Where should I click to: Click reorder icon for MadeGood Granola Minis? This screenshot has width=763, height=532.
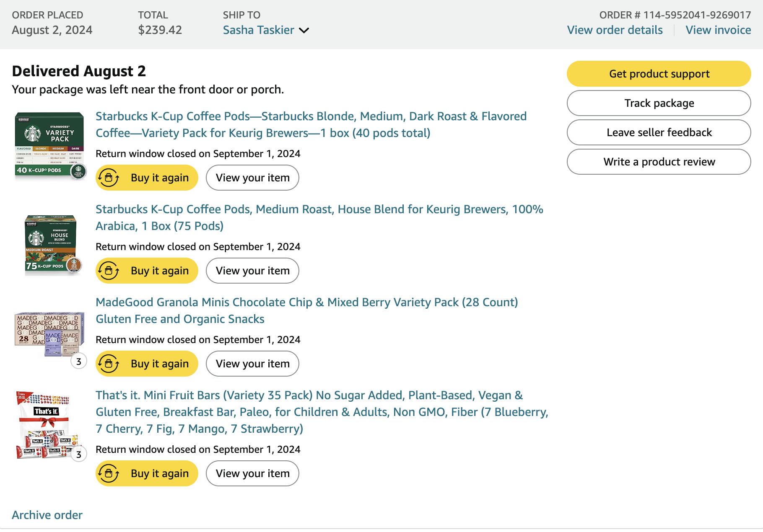point(109,364)
